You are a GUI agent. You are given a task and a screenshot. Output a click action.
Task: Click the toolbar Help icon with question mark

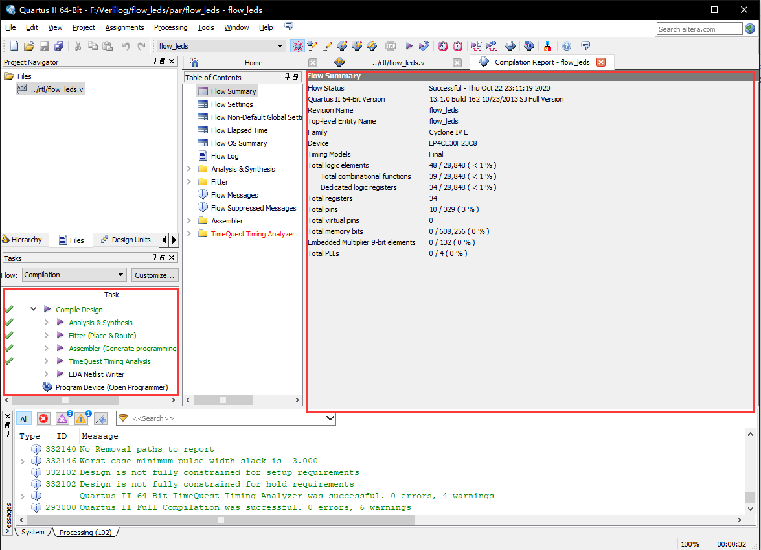(x=566, y=46)
